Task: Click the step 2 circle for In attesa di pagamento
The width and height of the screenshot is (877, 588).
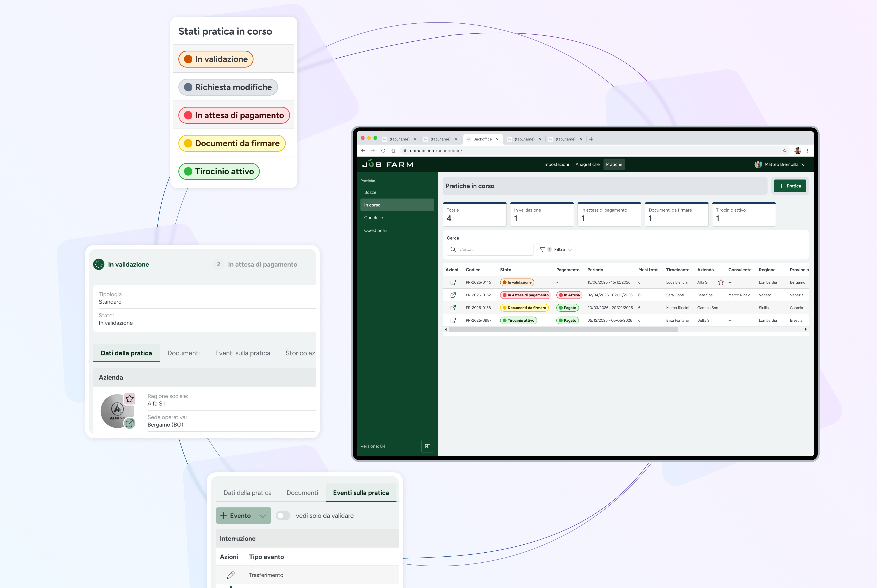Action: pos(218,264)
